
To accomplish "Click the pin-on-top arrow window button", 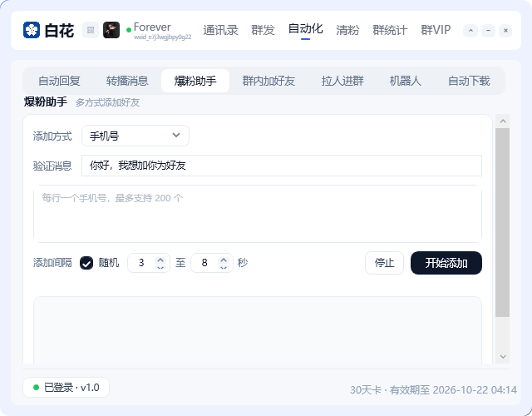I will pos(470,31).
